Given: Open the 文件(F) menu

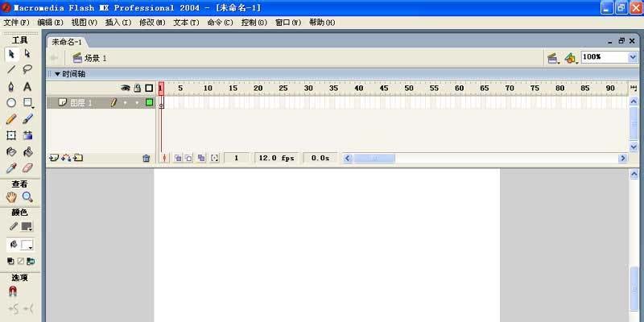Looking at the screenshot, I should [x=16, y=23].
